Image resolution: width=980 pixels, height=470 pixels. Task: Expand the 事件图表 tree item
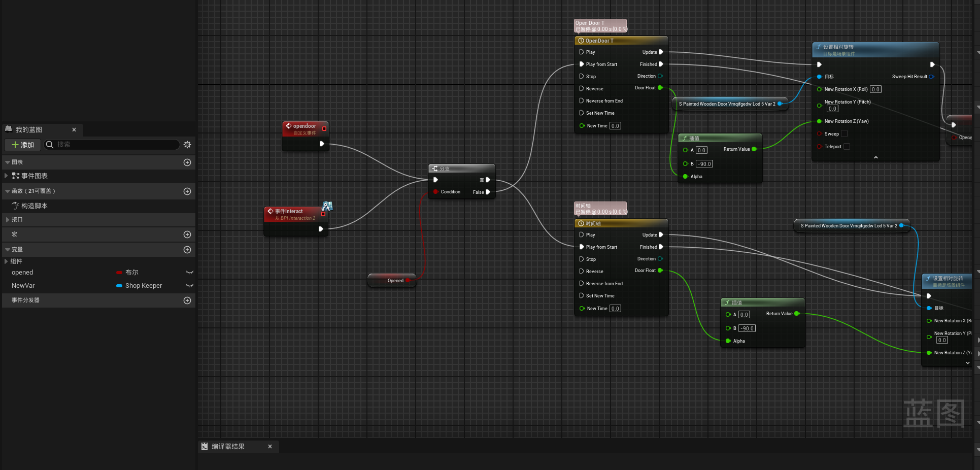(6, 176)
